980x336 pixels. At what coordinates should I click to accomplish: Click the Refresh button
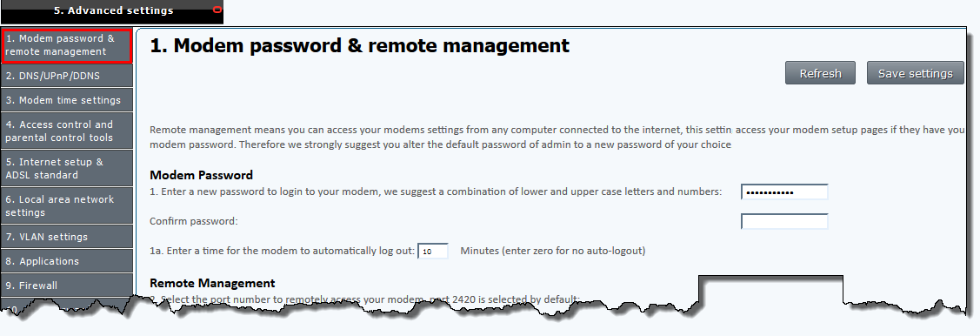(x=821, y=73)
